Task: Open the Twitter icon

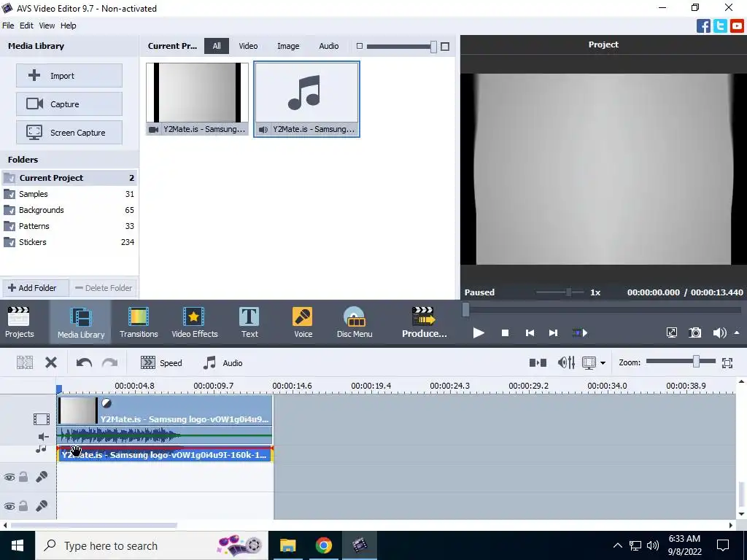Action: coord(720,26)
